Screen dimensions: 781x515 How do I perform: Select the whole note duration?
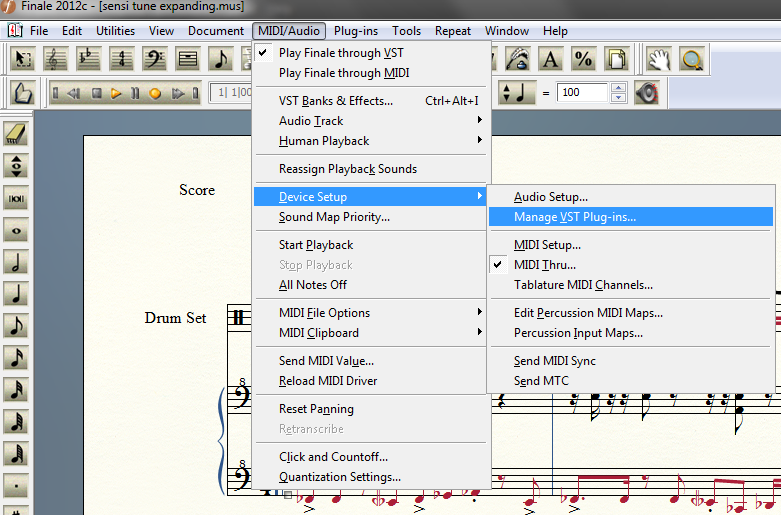click(16, 230)
